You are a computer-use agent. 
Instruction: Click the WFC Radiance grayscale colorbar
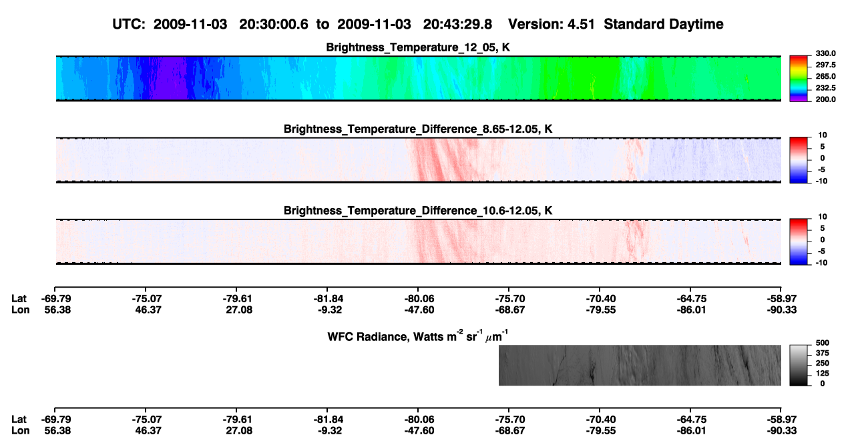point(799,365)
